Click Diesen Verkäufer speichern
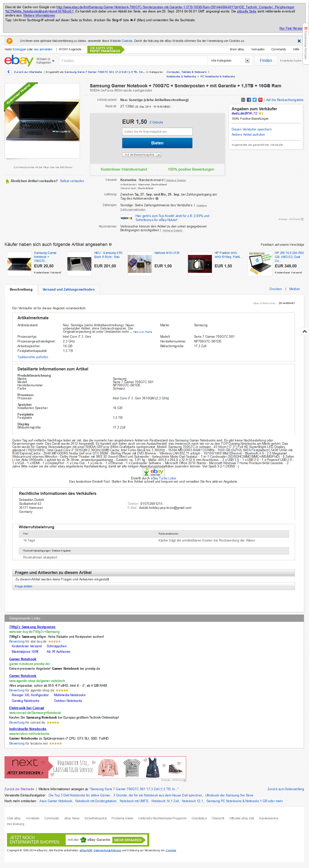 (251, 129)
